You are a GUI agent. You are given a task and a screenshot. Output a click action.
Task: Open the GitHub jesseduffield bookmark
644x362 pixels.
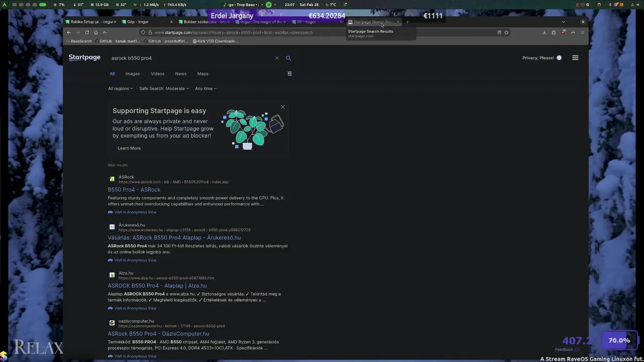tap(166, 41)
